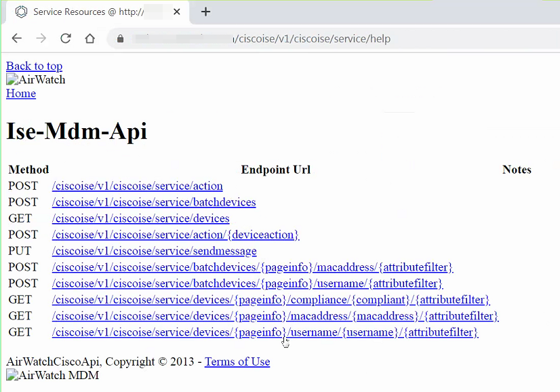Image resolution: width=560 pixels, height=392 pixels.
Task: Open the devices compliance/{compliant} endpoint link
Action: (271, 300)
